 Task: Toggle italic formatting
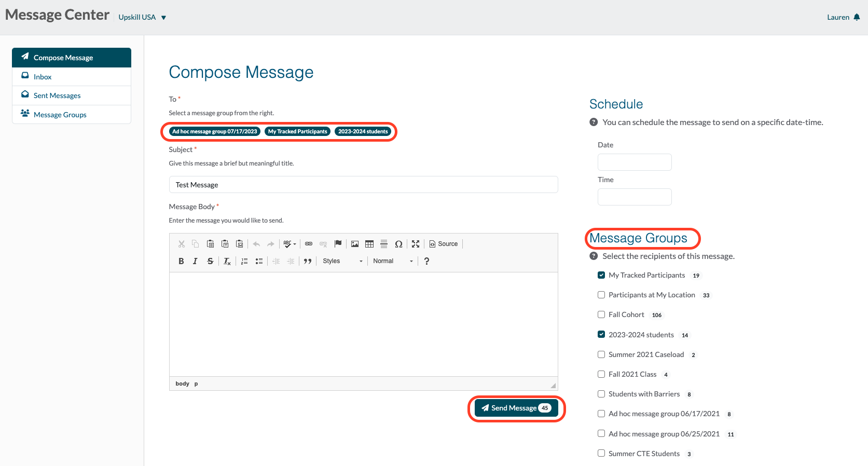point(195,261)
